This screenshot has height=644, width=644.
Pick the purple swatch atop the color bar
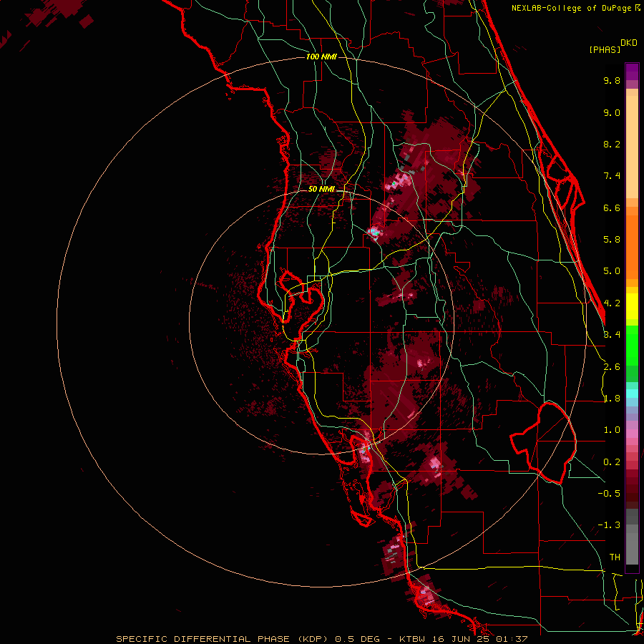(632, 72)
